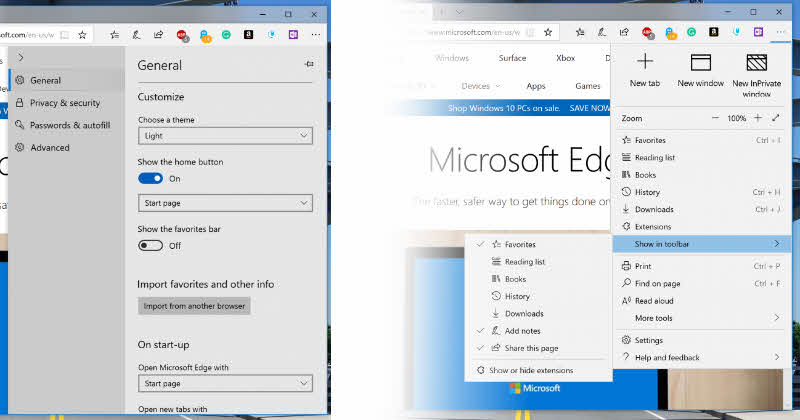The image size is (800, 420).
Task: Click the Xbox link on Microsoft page
Action: coord(565,58)
